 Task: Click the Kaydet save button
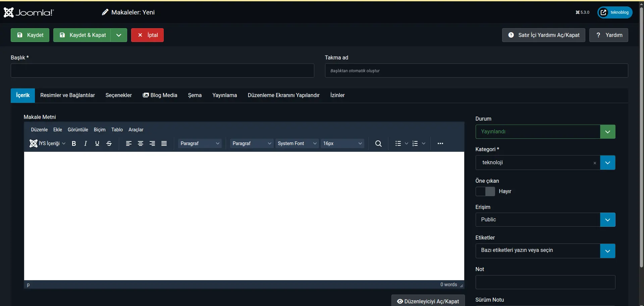coord(30,35)
